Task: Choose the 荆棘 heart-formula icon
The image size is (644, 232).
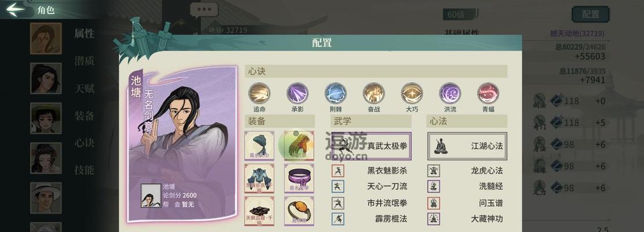Action: 336,93
